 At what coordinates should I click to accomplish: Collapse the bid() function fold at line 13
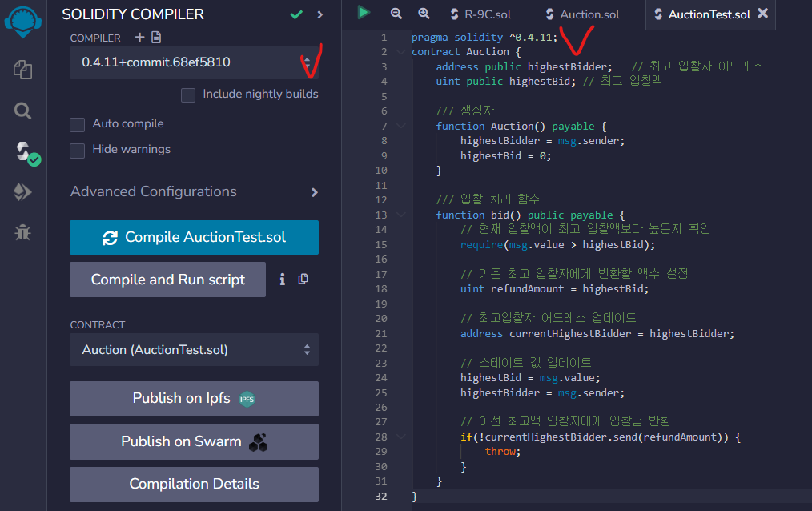(x=400, y=215)
